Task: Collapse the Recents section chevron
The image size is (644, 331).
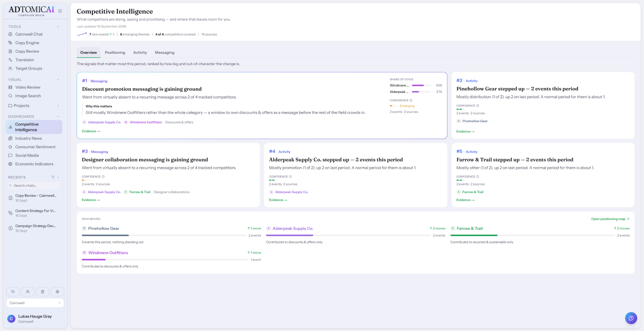Action: click(x=58, y=177)
